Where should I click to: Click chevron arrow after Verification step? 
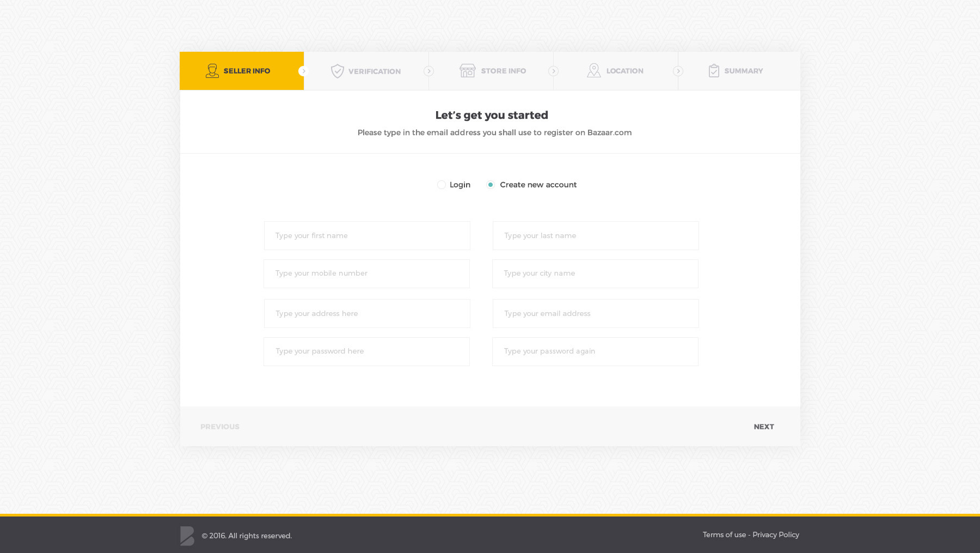[428, 71]
